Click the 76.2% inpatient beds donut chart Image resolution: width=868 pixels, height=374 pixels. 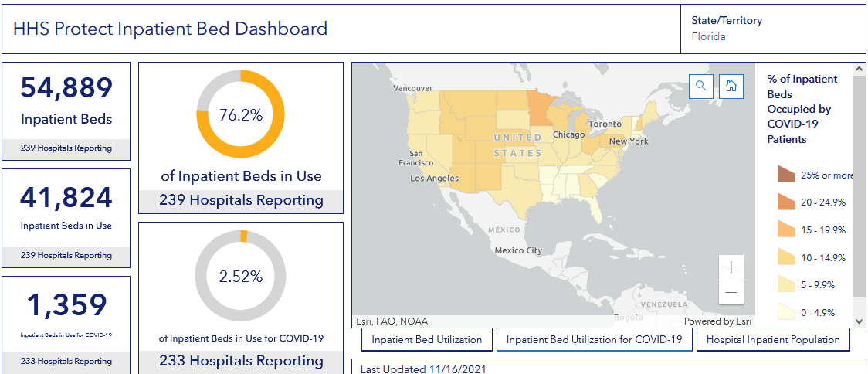(241, 114)
